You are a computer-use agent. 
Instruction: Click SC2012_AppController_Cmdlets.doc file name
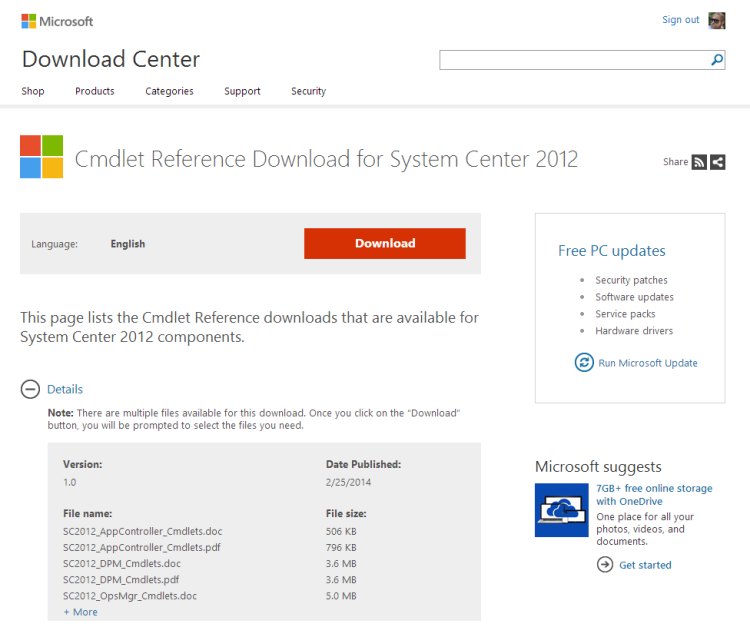[x=143, y=531]
